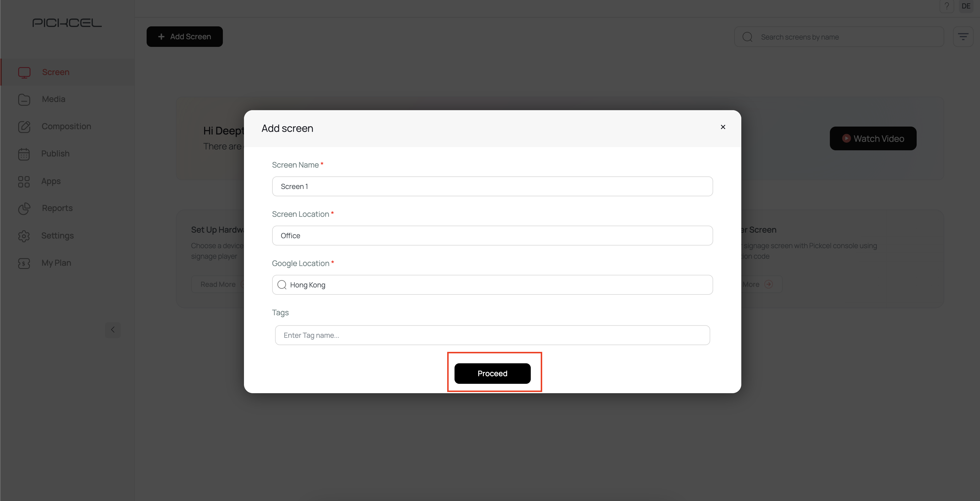Click the Google Location search field
980x501 pixels.
pyautogui.click(x=492, y=285)
